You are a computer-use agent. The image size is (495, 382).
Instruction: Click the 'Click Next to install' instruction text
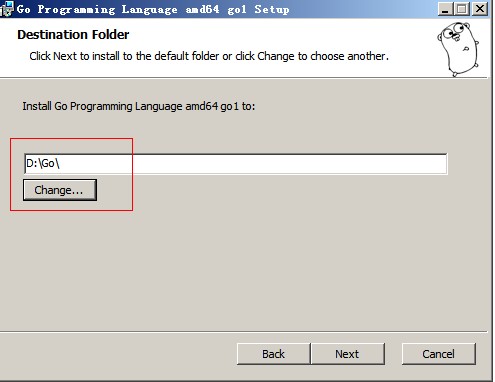point(209,56)
